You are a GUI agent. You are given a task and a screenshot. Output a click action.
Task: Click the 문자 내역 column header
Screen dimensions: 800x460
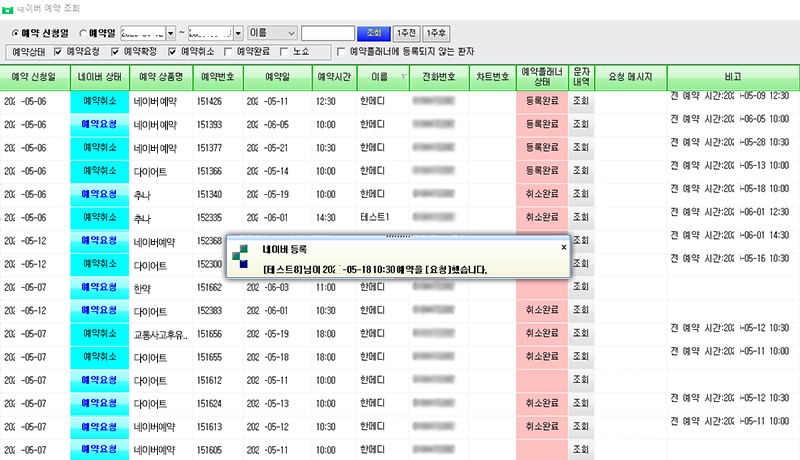581,77
